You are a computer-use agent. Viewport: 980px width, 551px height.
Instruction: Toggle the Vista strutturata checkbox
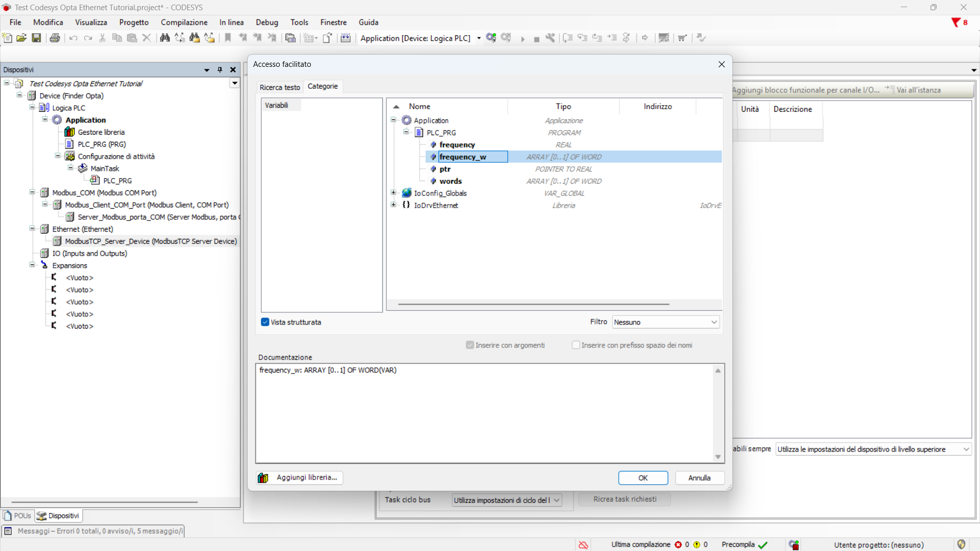265,322
